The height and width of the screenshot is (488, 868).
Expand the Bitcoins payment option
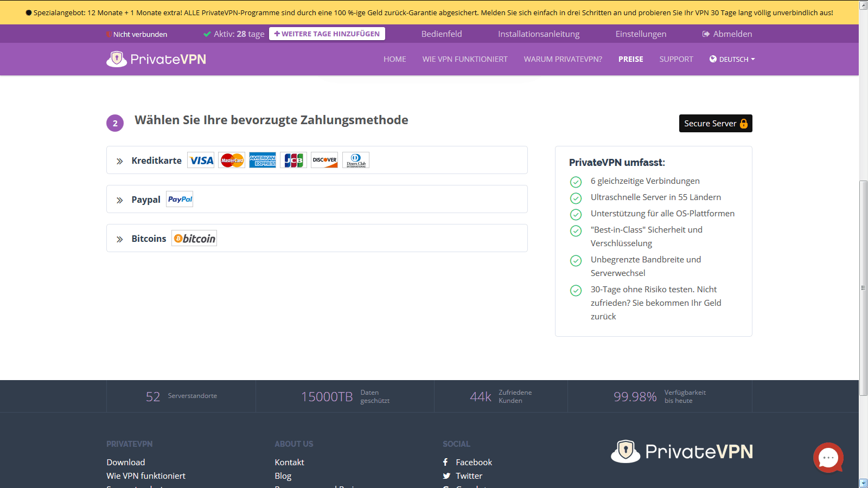click(317, 238)
